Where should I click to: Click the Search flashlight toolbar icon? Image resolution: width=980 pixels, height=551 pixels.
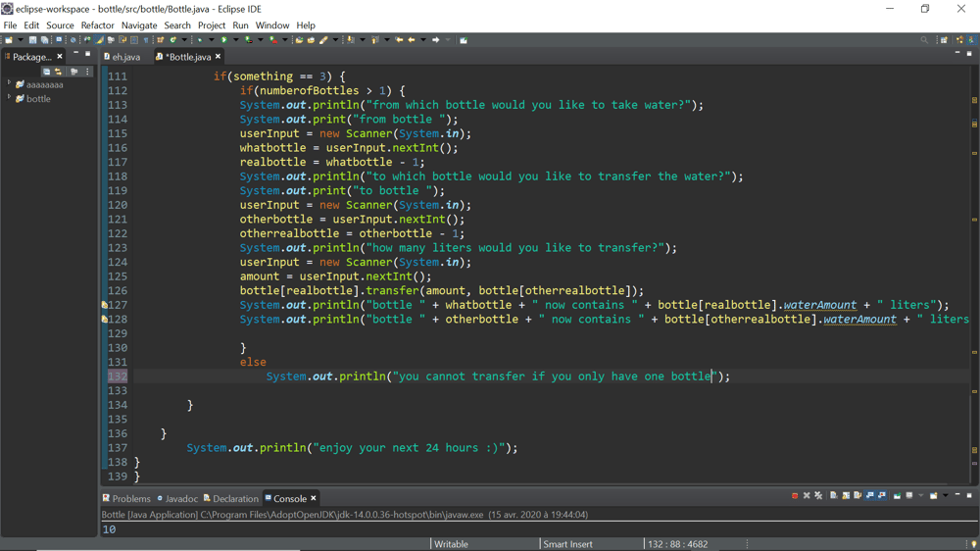pyautogui.click(x=323, y=40)
